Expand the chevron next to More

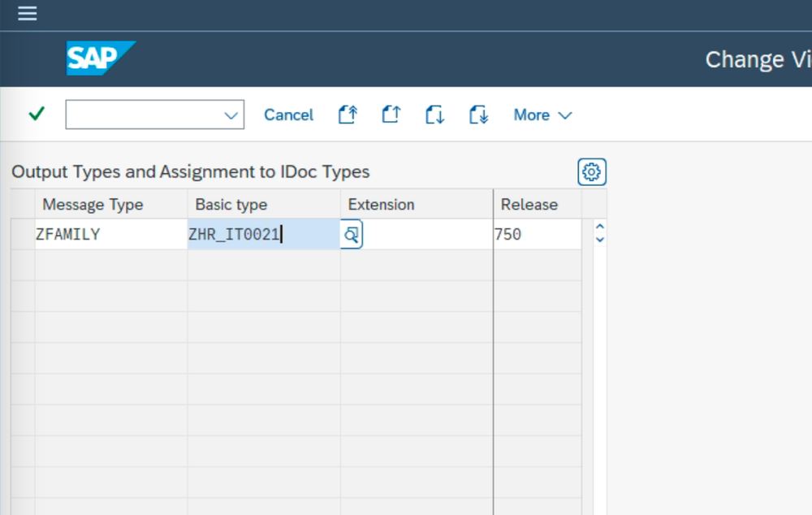pos(566,115)
